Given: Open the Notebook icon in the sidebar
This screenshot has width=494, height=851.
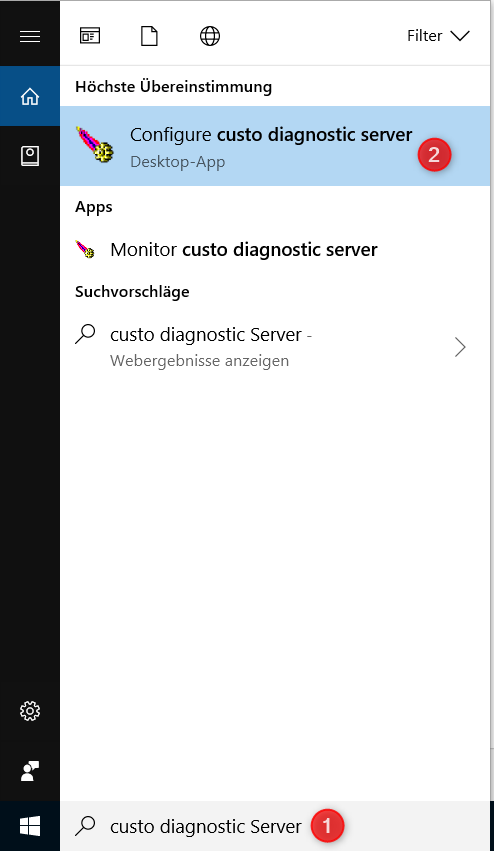Looking at the screenshot, I should 30,156.
